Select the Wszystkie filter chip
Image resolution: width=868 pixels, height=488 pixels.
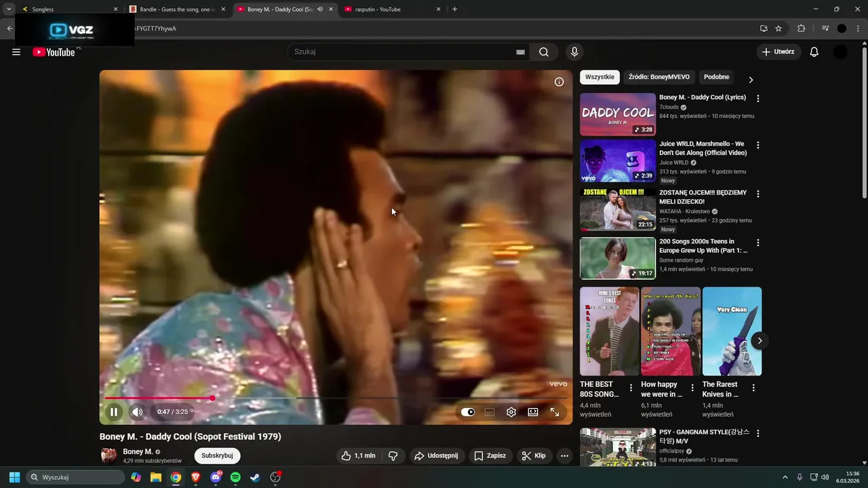tap(599, 77)
